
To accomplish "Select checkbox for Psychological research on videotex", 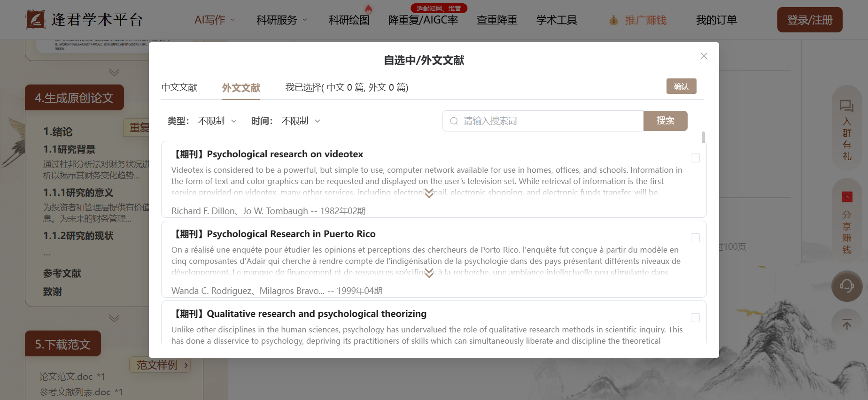I will point(695,158).
